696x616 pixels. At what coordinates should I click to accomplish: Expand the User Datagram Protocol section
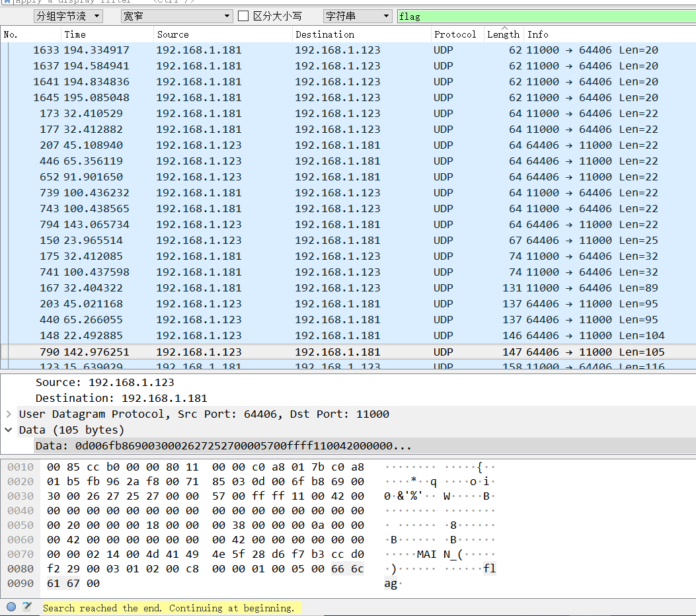(9, 414)
